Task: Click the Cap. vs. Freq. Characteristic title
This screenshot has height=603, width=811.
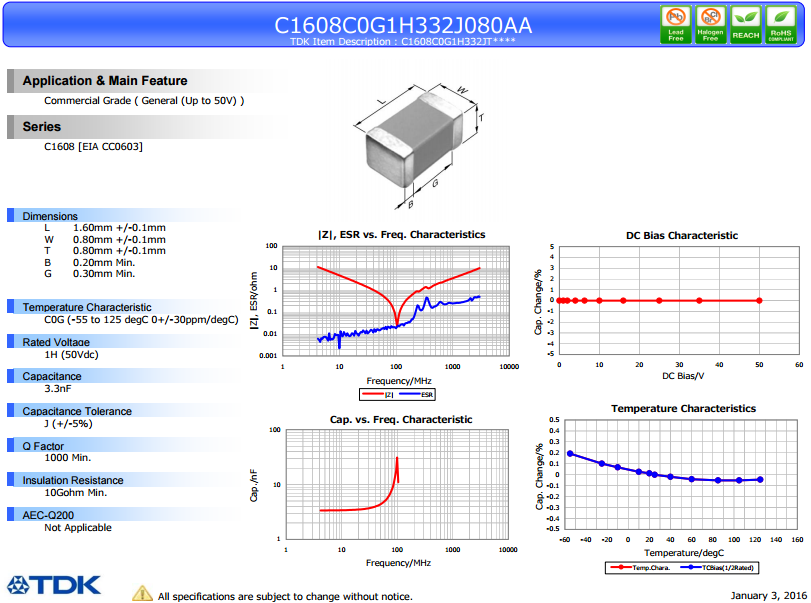Action: [400, 419]
